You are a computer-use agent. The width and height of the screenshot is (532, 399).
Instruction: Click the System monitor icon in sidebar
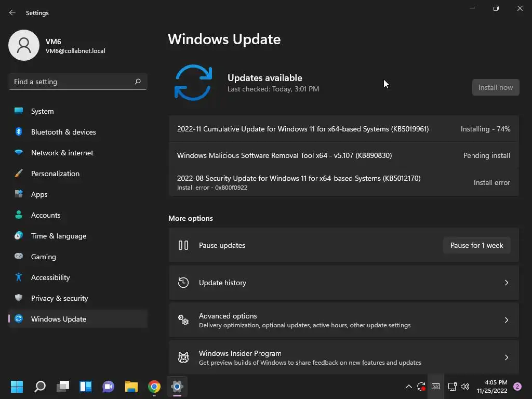(x=19, y=111)
